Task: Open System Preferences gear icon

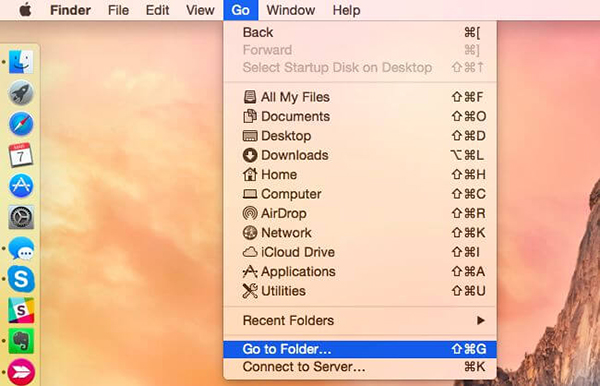Action: 21,217
